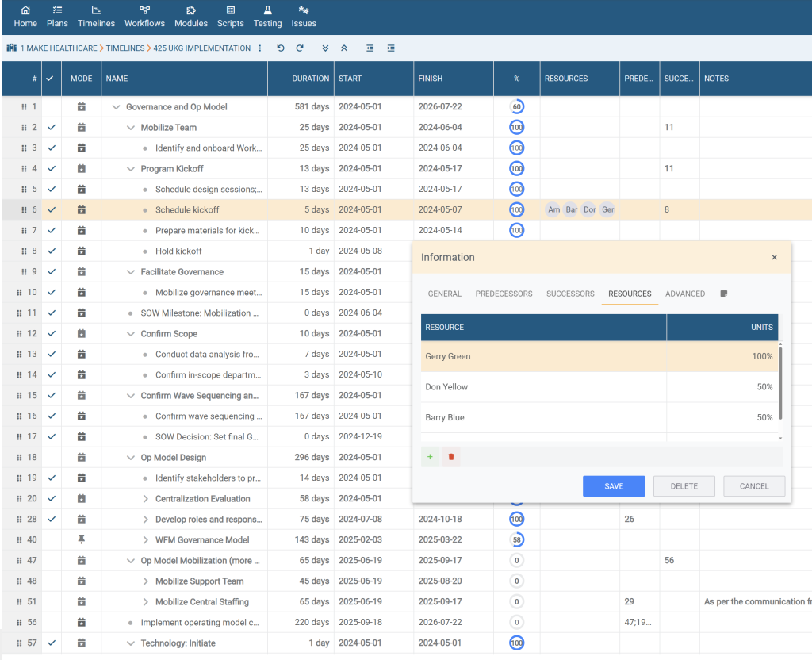Click the undo arrow in the toolbar
Screen dimensions: 812x660
[x=281, y=48]
